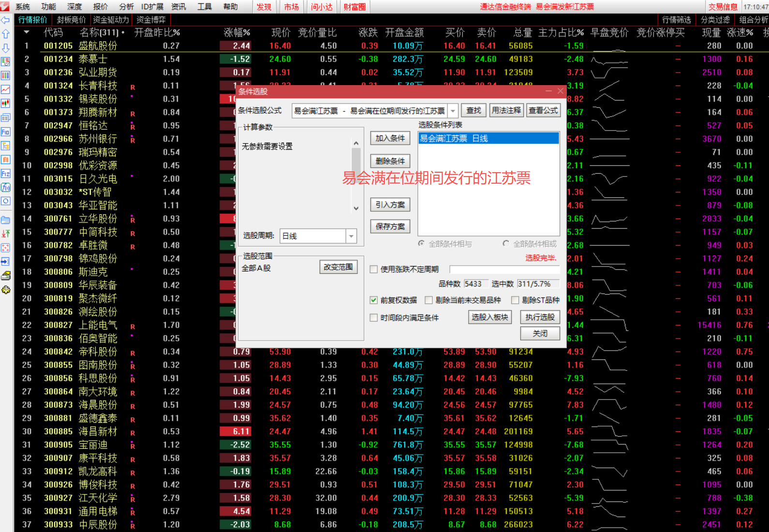Click the printer icon in left sidebar
The image size is (769, 532).
click(6, 276)
